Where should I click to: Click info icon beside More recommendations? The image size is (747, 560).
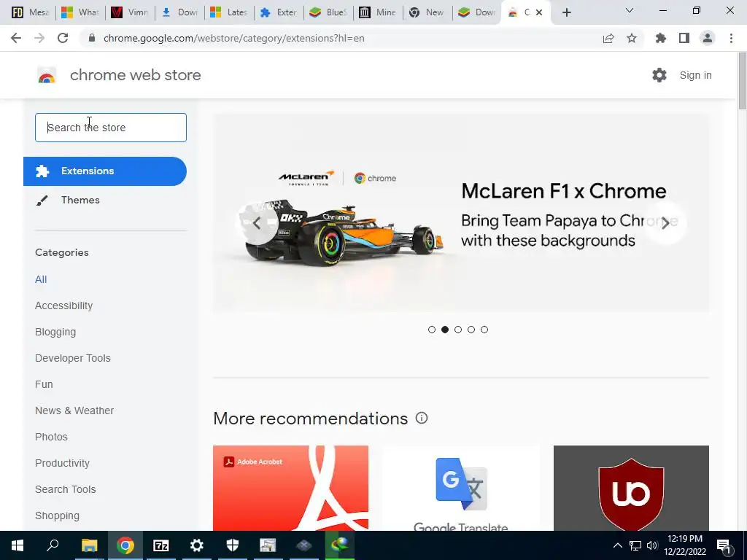[422, 418]
